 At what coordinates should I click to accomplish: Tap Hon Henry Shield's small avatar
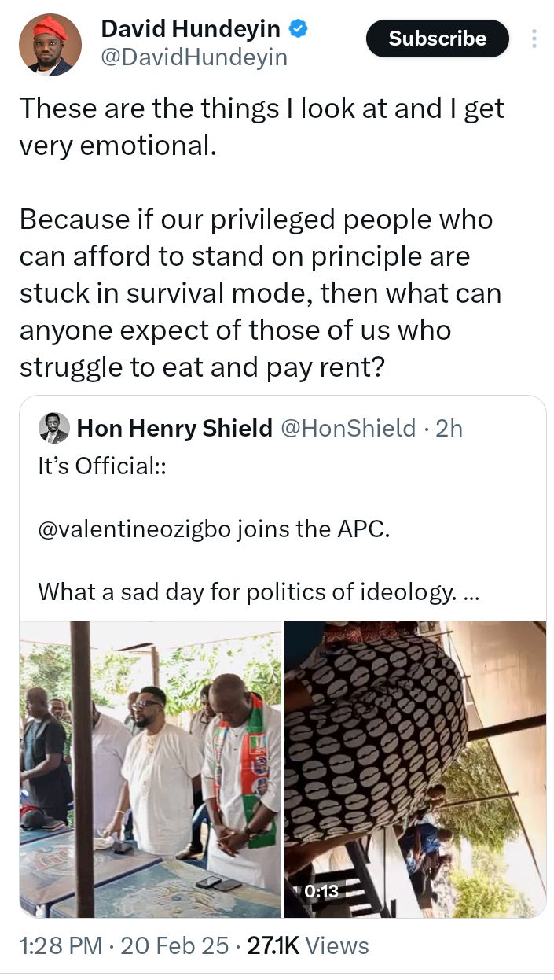[x=53, y=428]
